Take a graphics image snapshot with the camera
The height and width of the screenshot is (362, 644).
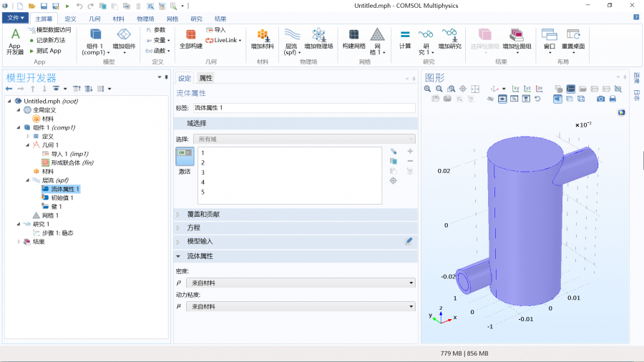point(600,99)
